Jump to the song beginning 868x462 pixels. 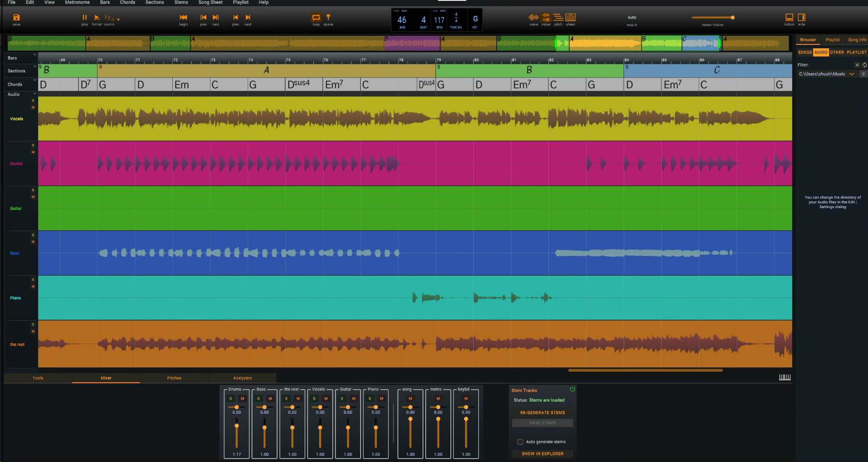(x=183, y=17)
